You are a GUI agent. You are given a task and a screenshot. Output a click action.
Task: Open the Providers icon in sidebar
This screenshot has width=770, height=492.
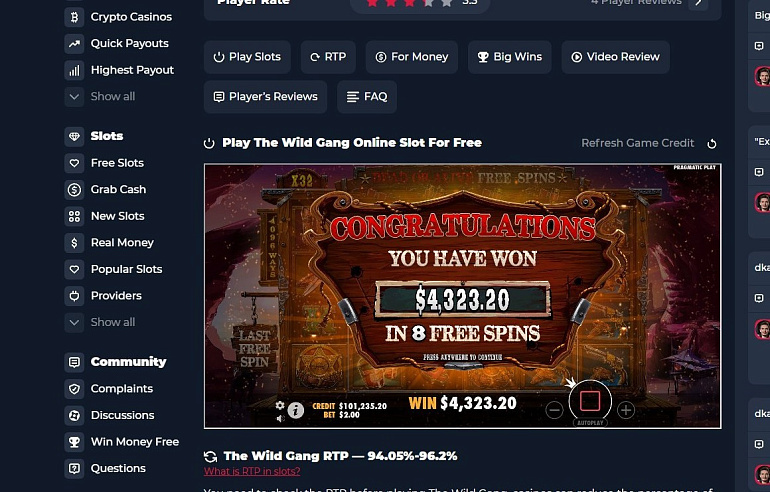coord(74,296)
